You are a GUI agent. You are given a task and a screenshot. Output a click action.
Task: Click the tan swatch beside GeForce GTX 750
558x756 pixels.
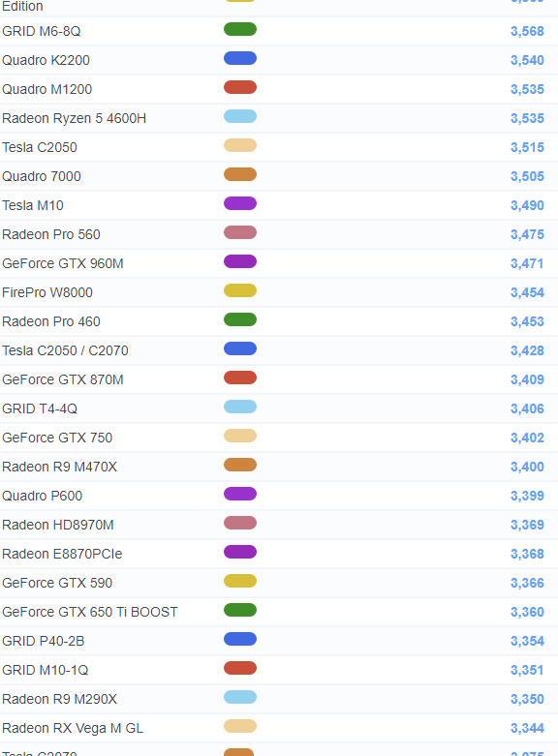coord(240,436)
